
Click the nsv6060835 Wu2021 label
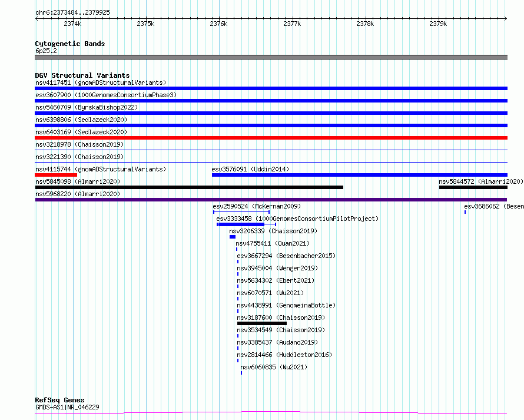274,367
